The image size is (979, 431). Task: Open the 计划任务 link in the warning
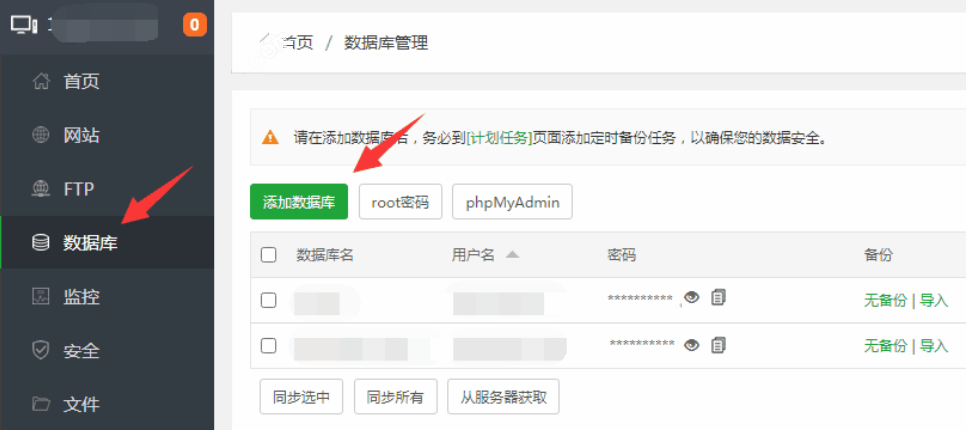tap(499, 138)
